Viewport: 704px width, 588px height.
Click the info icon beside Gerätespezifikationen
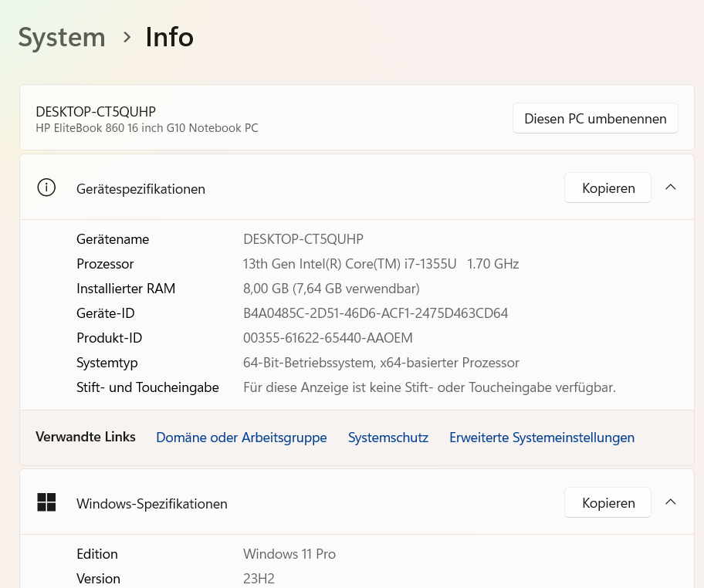[46, 188]
